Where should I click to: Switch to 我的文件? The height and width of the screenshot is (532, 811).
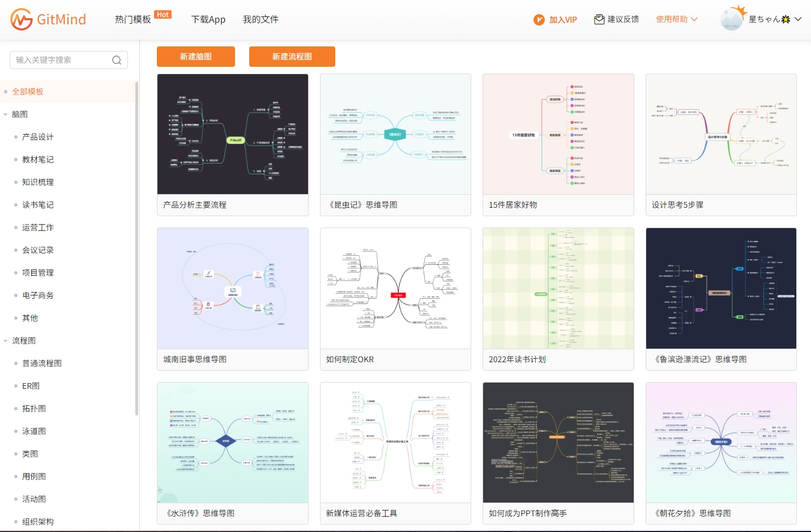pyautogui.click(x=260, y=19)
